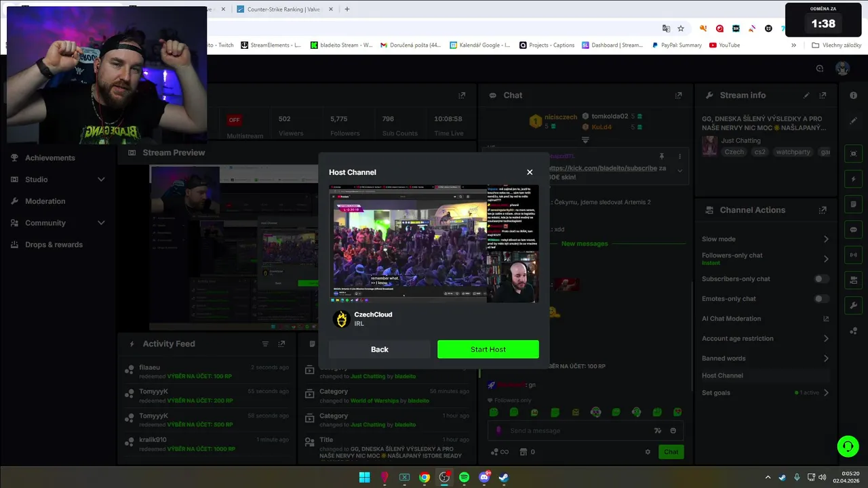This screenshot has height=488, width=868.
Task: Open the kick.com/bladeito/subscribe link
Action: (602, 168)
